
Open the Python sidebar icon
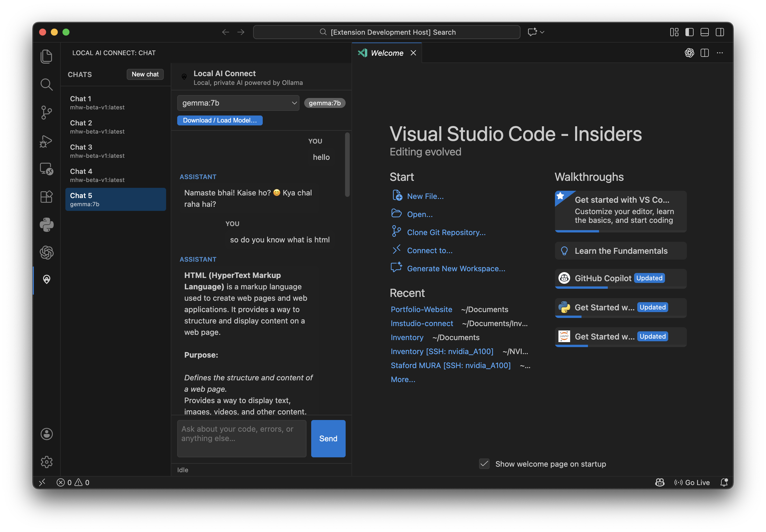click(46, 225)
